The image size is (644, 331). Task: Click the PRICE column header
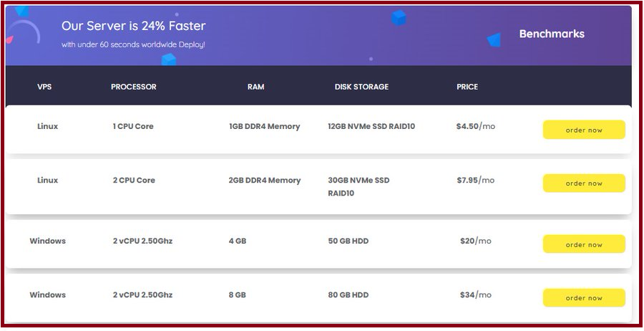[467, 87]
